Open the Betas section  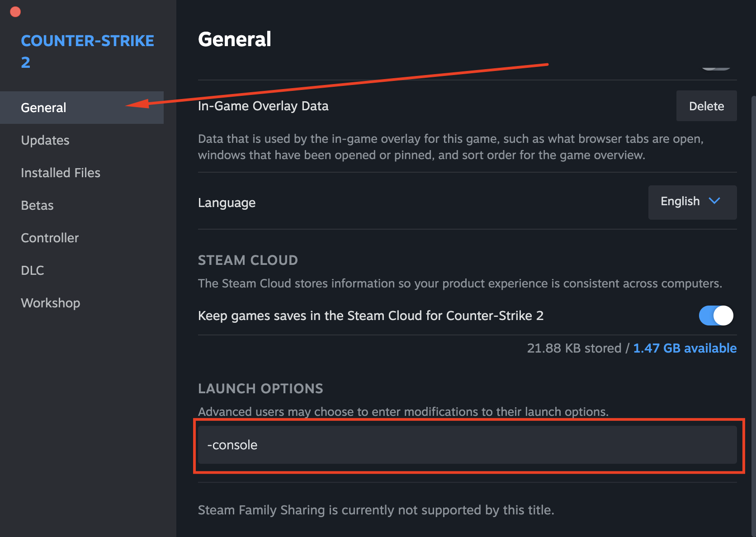37,205
